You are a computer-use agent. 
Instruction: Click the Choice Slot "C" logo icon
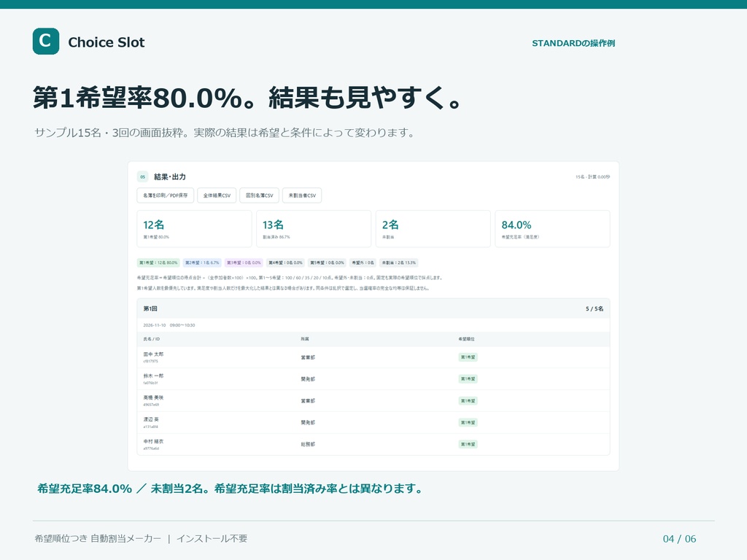[x=46, y=42]
